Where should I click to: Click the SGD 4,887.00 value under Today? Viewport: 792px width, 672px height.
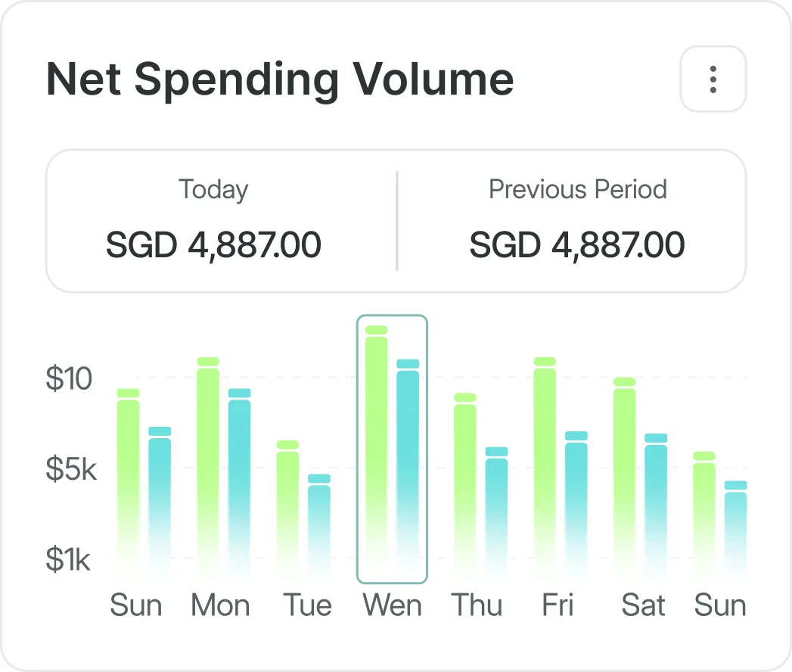point(213,244)
